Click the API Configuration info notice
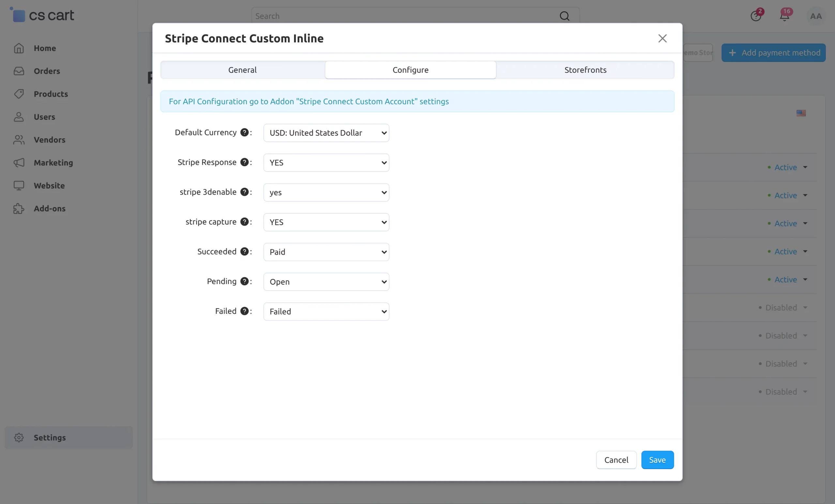Viewport: 835px width, 504px height. pyautogui.click(x=417, y=101)
